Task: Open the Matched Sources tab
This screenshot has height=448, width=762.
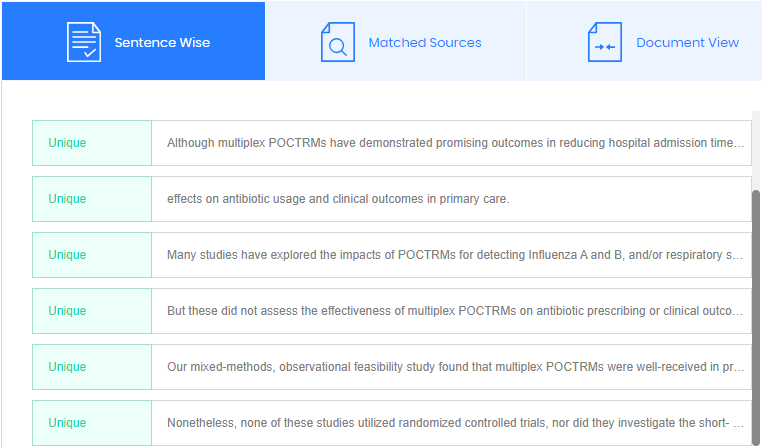Action: tap(424, 43)
